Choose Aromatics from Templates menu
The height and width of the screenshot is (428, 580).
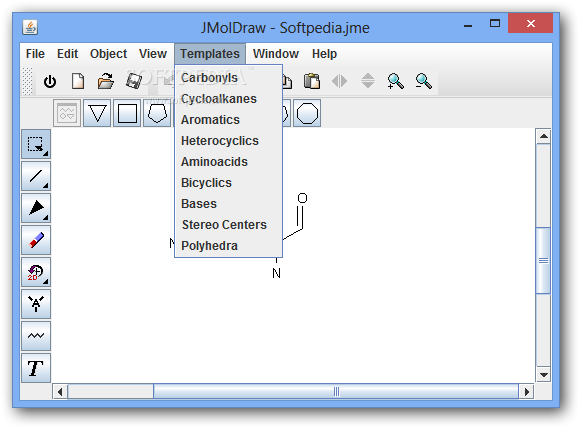tap(228, 120)
